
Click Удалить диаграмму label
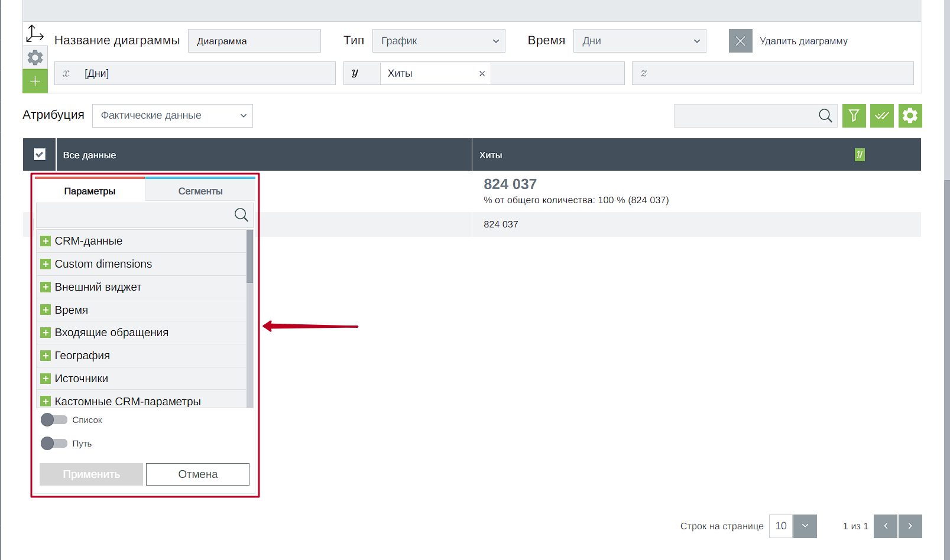click(803, 41)
